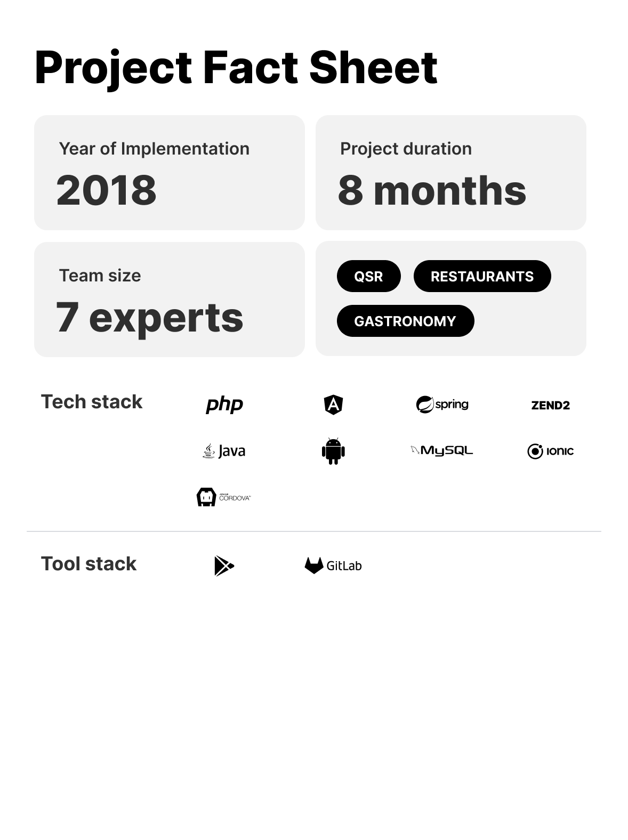Click the PHP logo
This screenshot has height=840, width=628.
pyautogui.click(x=224, y=405)
